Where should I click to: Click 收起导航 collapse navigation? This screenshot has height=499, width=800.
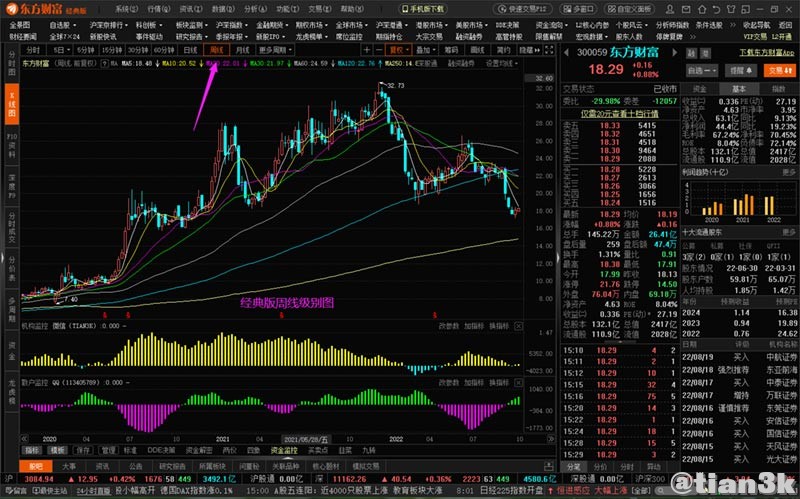point(756,25)
